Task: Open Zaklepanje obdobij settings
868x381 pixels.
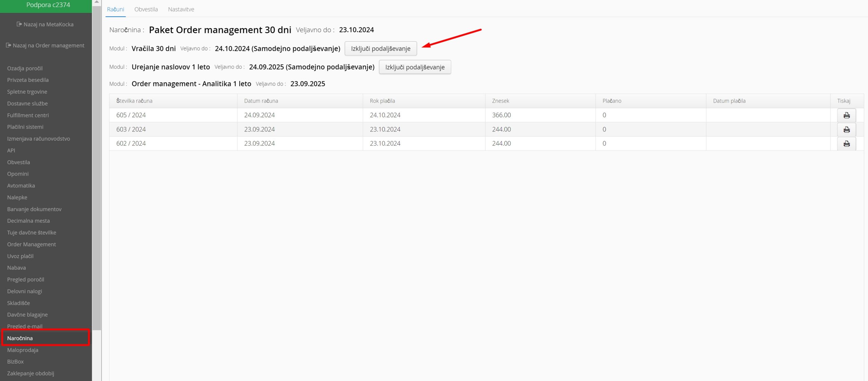Action: coord(31,373)
